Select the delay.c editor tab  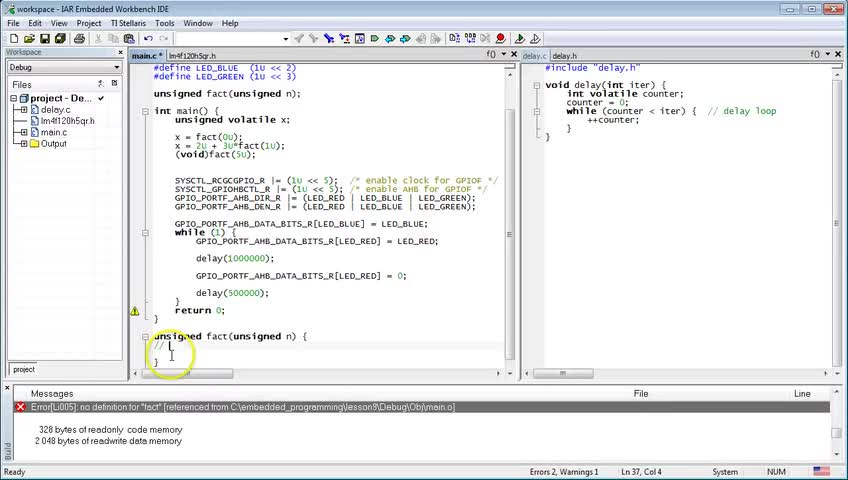(535, 56)
